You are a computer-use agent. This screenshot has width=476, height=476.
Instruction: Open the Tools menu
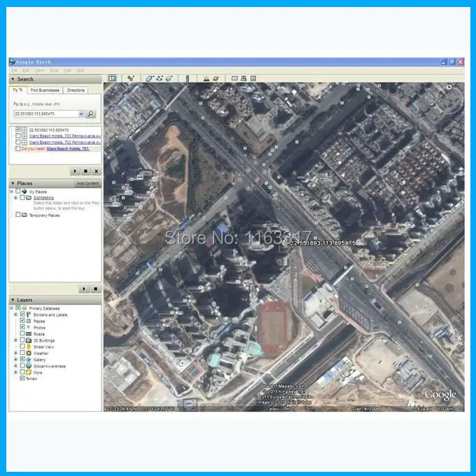tap(54, 71)
